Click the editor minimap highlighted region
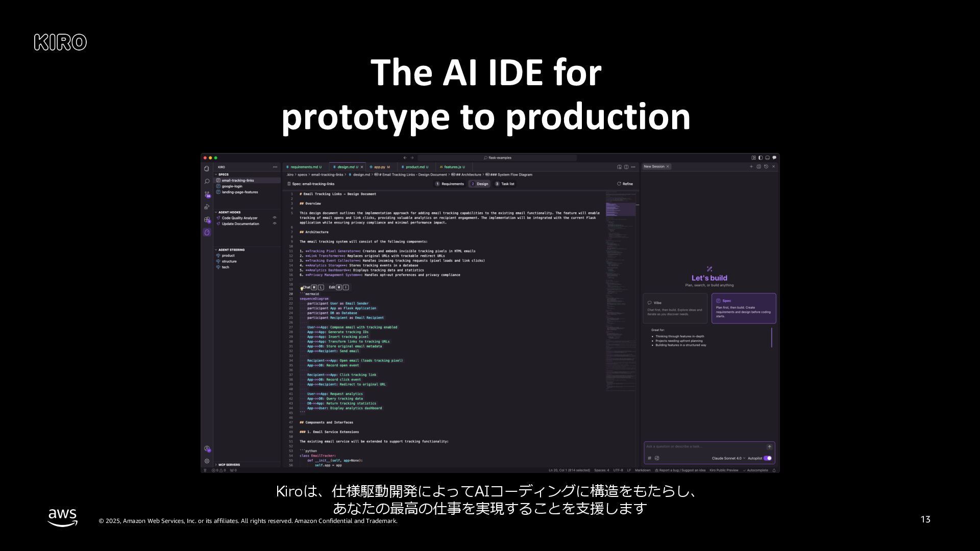Image resolution: width=980 pixels, height=551 pixels. (621, 209)
